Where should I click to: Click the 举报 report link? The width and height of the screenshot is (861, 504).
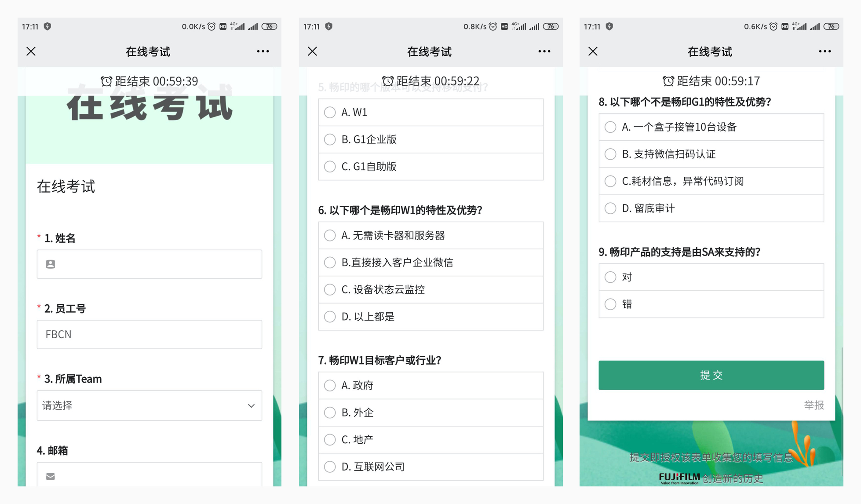coord(814,405)
